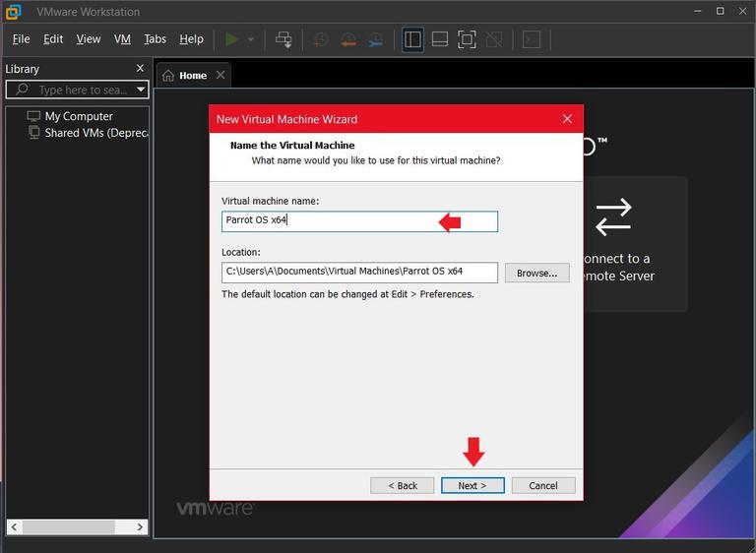
Task: Click the My Computer monitor icon
Action: click(x=33, y=116)
